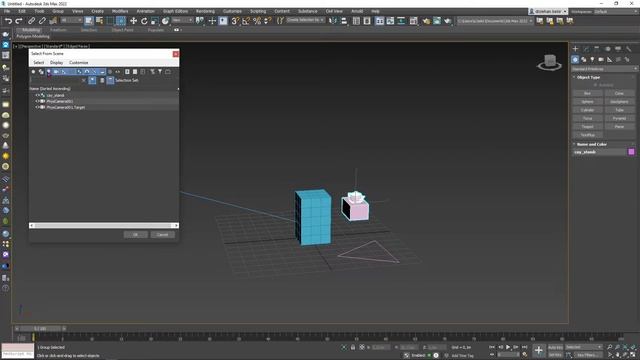This screenshot has width=640, height=360.
Task: Click the Unlink Selection tool
Action: [42, 21]
